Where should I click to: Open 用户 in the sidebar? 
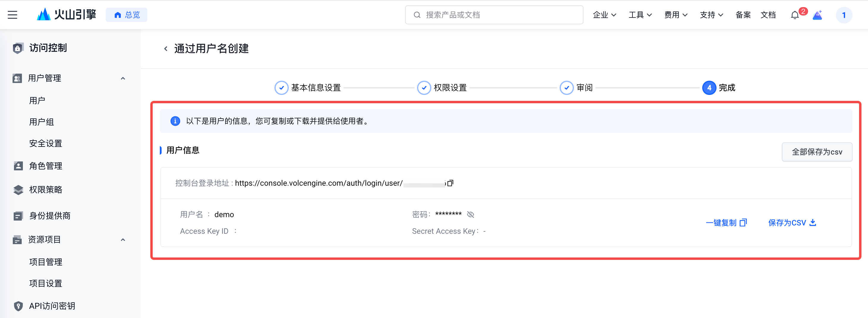click(37, 100)
